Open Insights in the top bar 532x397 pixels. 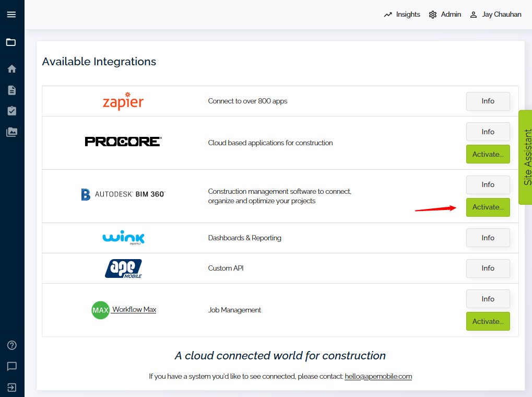402,15
